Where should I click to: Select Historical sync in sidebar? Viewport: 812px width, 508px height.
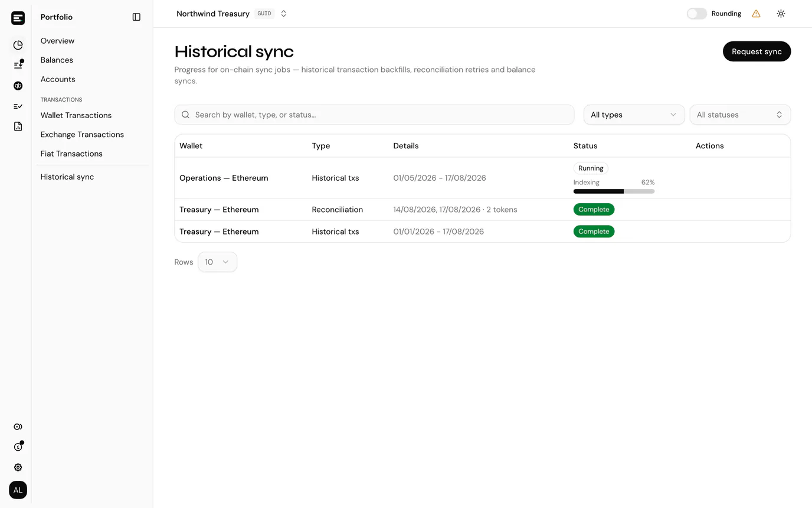(x=67, y=177)
